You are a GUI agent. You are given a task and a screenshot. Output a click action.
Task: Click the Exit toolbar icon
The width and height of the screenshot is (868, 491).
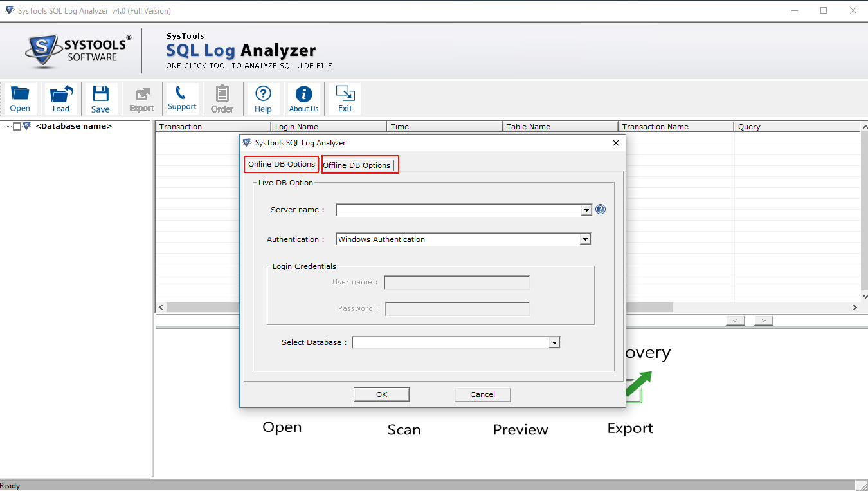coord(345,99)
